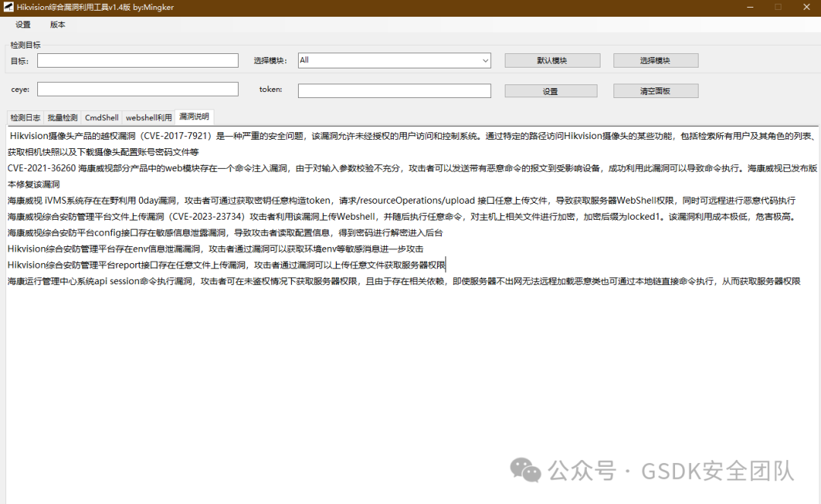Focus the ceye input field

click(x=138, y=90)
